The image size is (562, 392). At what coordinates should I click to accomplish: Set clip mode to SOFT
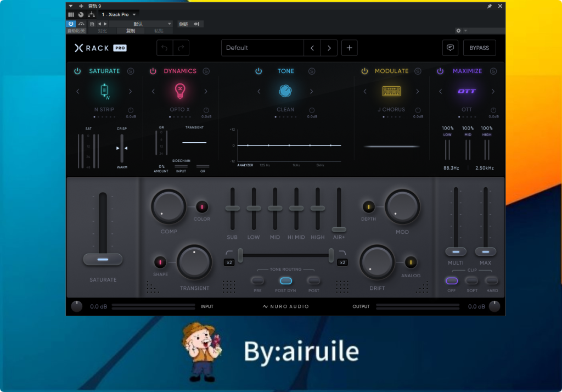pos(472,281)
